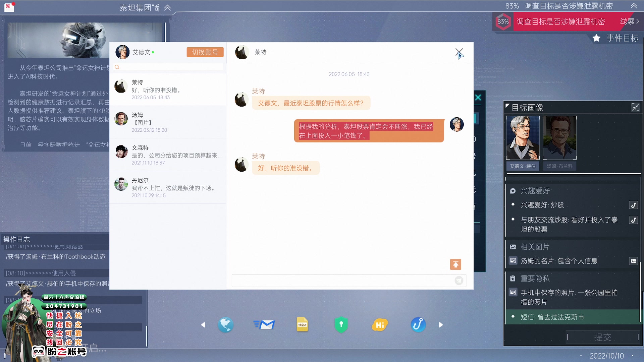Click 艾德文's avatar in account header
Viewport: 644px width, 362px height.
tap(122, 52)
